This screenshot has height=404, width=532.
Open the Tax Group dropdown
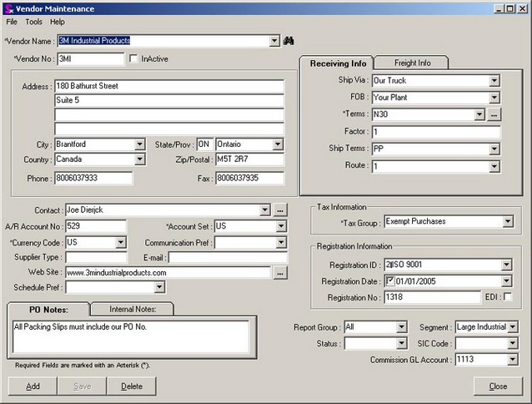[x=508, y=222]
